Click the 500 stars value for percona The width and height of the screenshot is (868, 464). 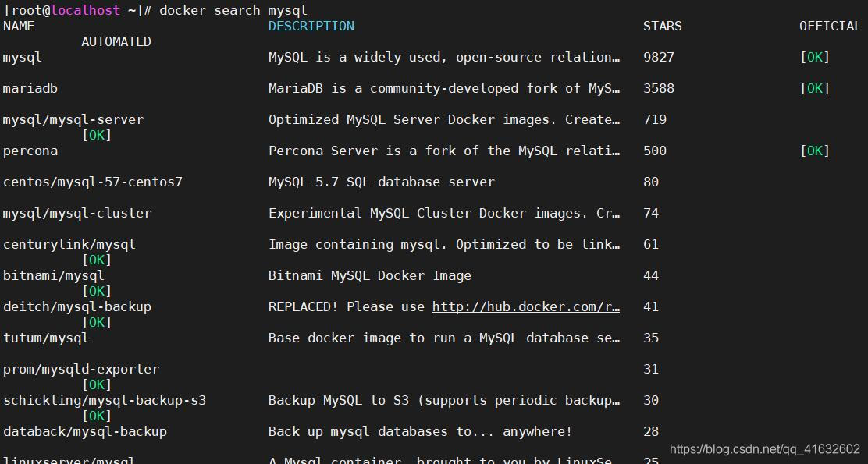655,151
